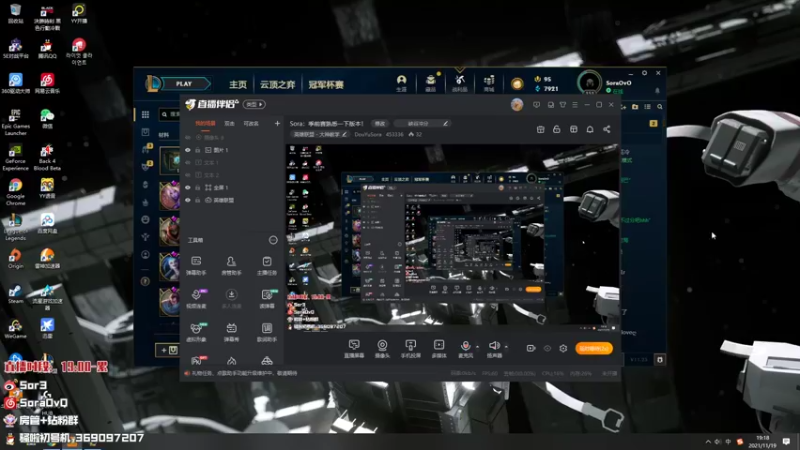
Task: Open 冠军杯赛 tab in League client
Action: coord(326,84)
